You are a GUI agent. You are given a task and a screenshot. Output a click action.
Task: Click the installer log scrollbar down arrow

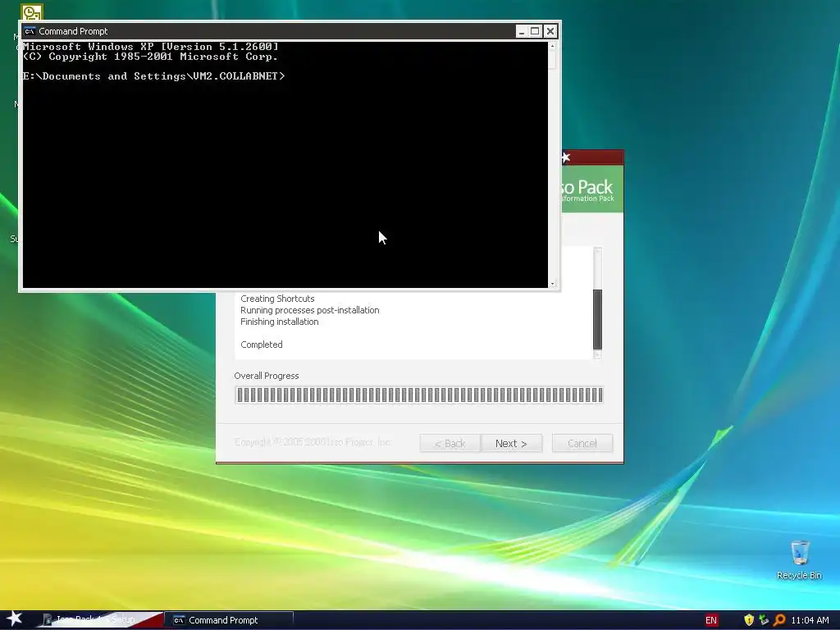point(597,354)
